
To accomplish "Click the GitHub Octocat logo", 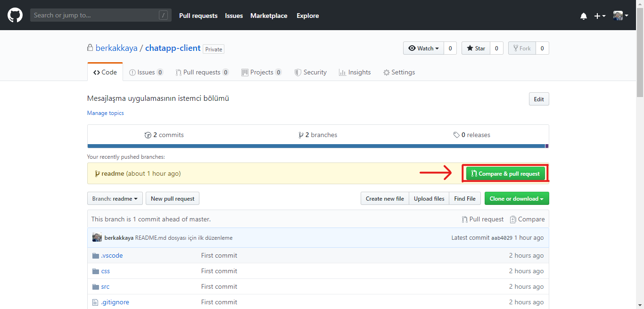I will pyautogui.click(x=15, y=15).
